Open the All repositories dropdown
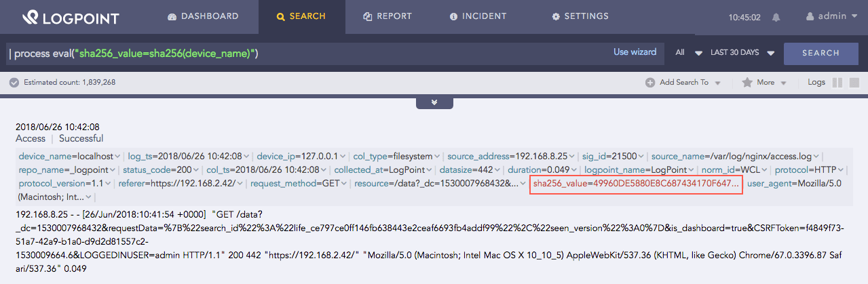The height and width of the screenshot is (284, 868). point(685,52)
